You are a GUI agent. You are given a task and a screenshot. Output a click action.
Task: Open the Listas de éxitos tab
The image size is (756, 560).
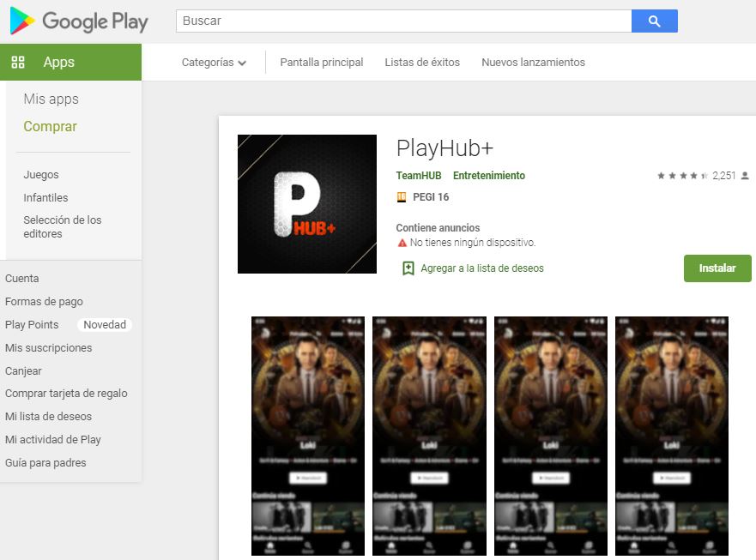[422, 63]
